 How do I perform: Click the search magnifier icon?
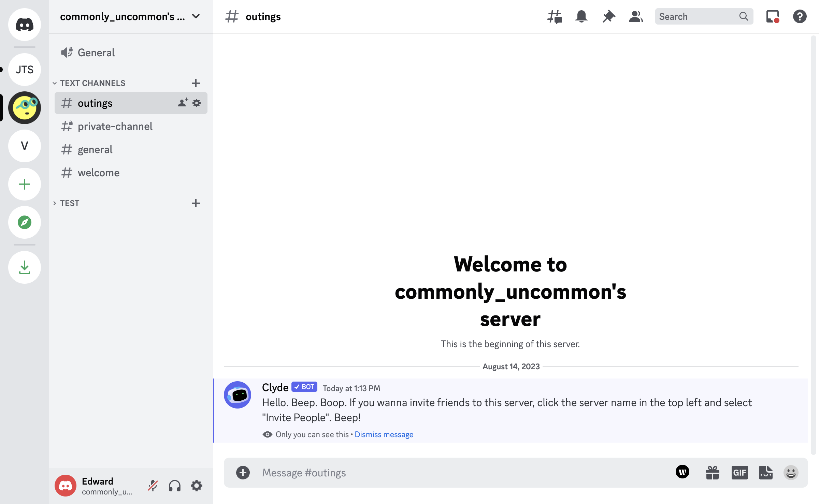point(744,16)
